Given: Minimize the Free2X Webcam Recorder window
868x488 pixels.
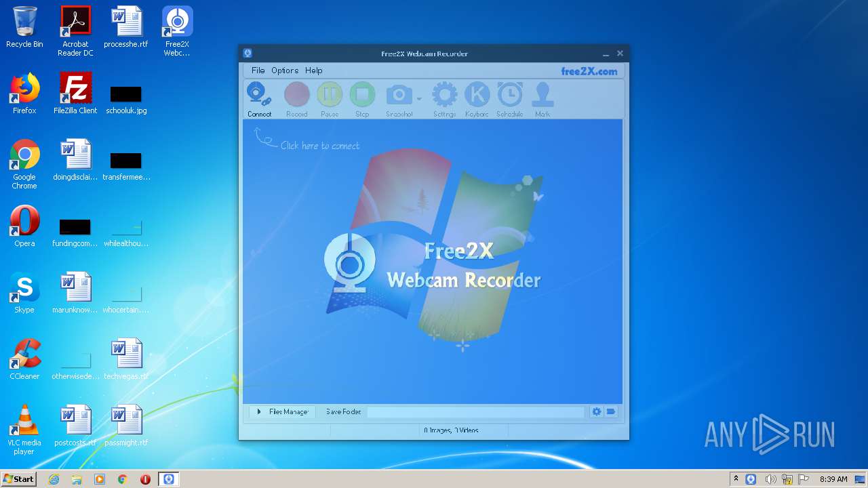Looking at the screenshot, I should coord(606,54).
